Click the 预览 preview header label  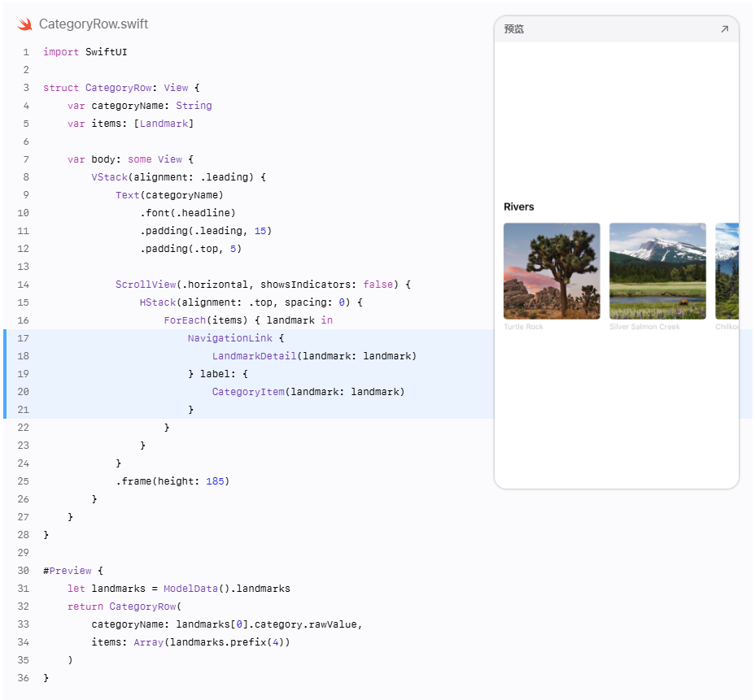click(513, 29)
